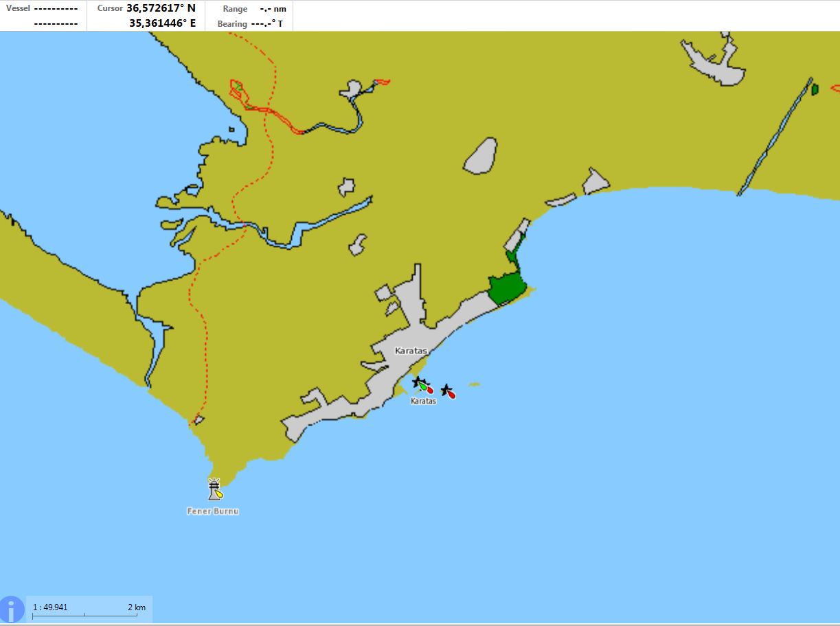Click the large green area on the coast
The width and height of the screenshot is (840, 626).
(x=508, y=288)
